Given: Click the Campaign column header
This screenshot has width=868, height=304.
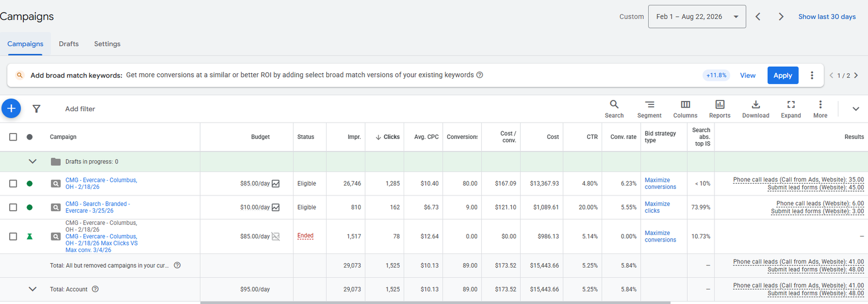Looking at the screenshot, I should click(63, 137).
